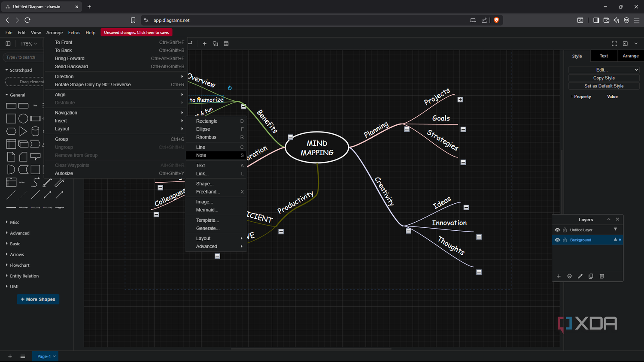Click the Unsaved changes save notice
Image resolution: width=644 pixels, height=362 pixels.
[137, 33]
